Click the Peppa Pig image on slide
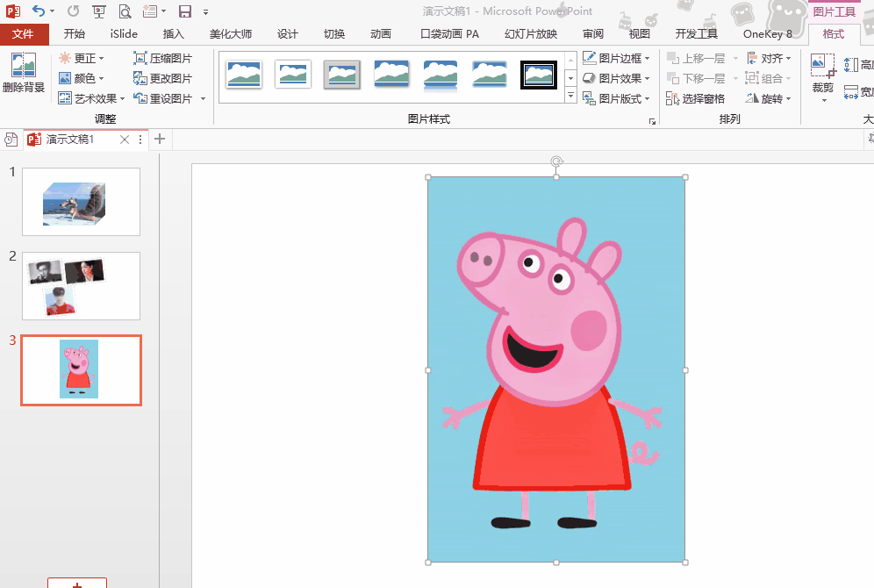Image resolution: width=874 pixels, height=588 pixels. coord(556,370)
